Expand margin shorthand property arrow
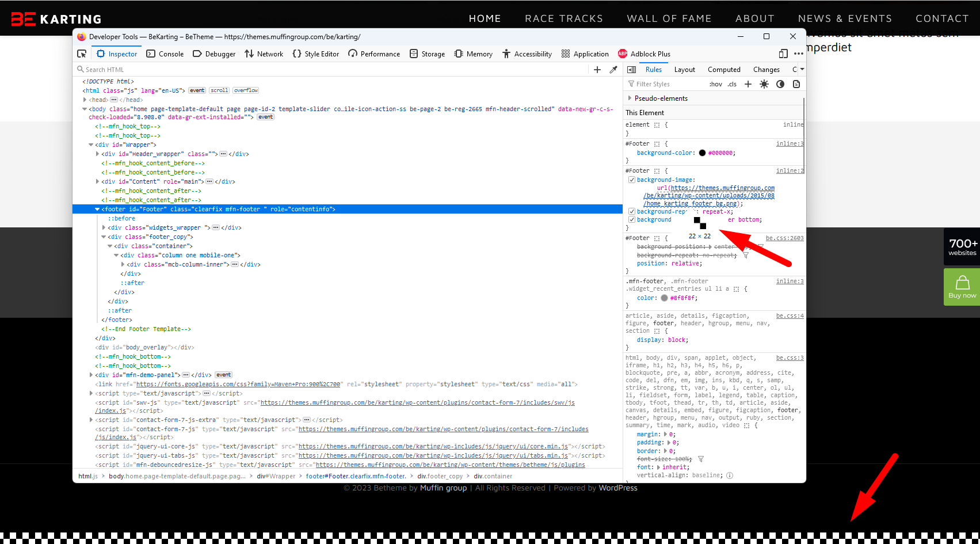 (x=666, y=435)
